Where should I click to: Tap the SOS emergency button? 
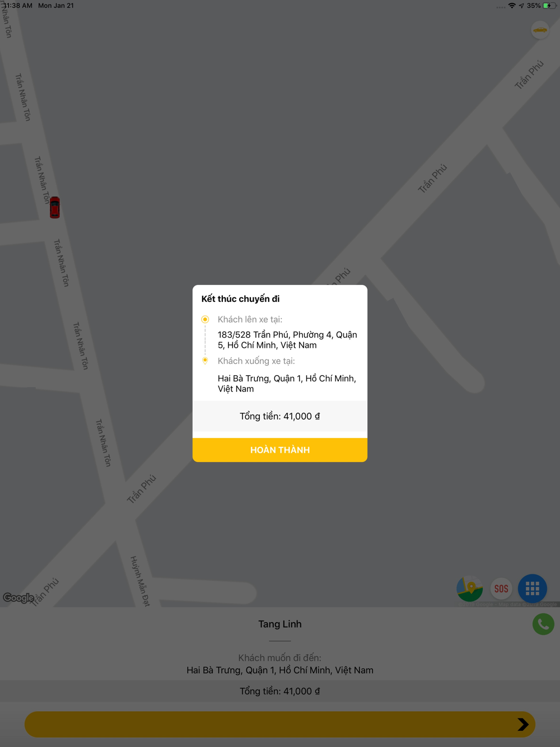click(x=501, y=589)
